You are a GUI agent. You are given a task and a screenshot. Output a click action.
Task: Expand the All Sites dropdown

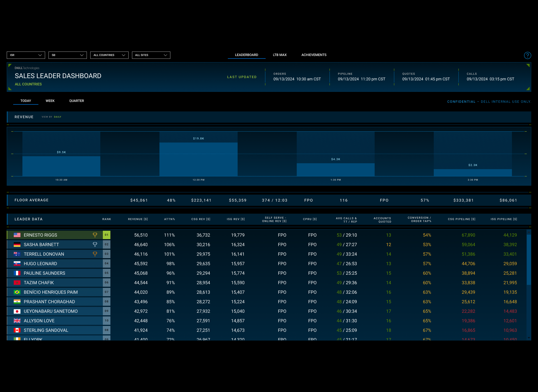point(151,55)
